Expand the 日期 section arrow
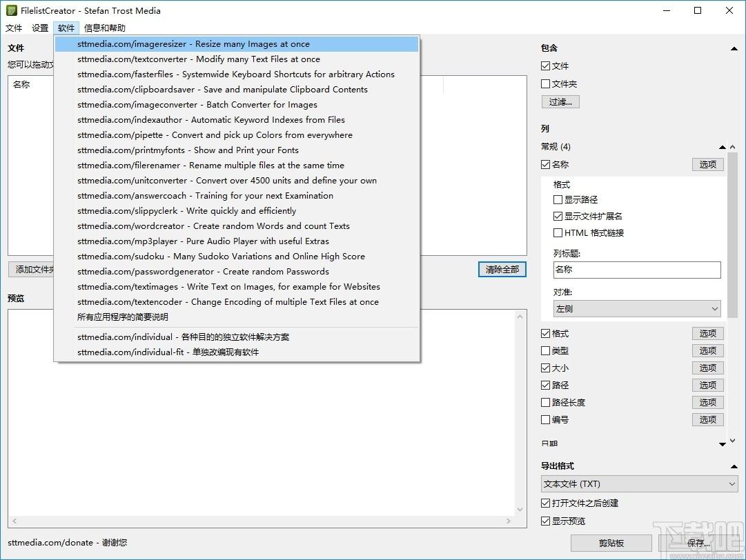This screenshot has height=560, width=746. tap(723, 444)
